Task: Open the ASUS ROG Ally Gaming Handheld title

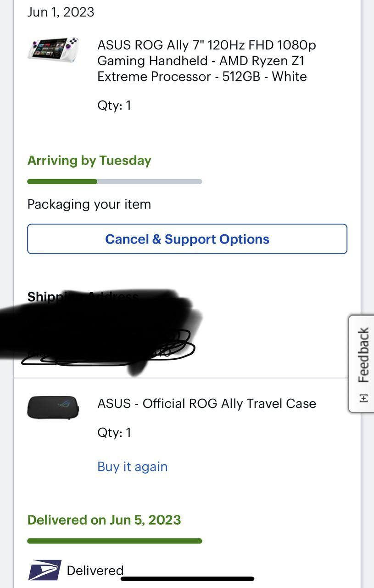Action: point(207,61)
